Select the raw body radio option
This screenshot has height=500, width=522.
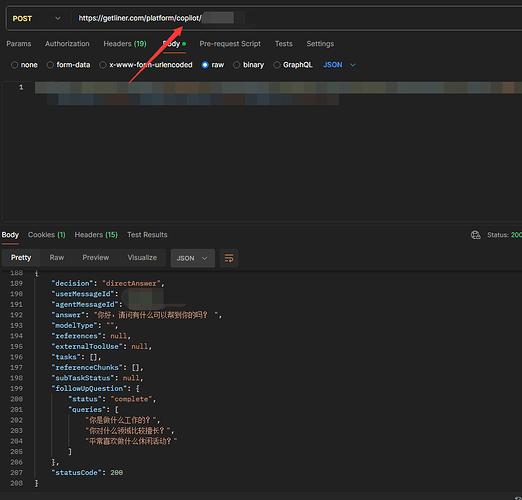(x=205, y=65)
